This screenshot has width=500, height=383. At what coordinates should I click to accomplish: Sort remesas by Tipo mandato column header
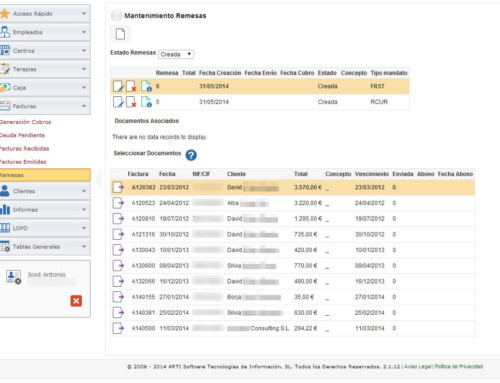pyautogui.click(x=389, y=73)
